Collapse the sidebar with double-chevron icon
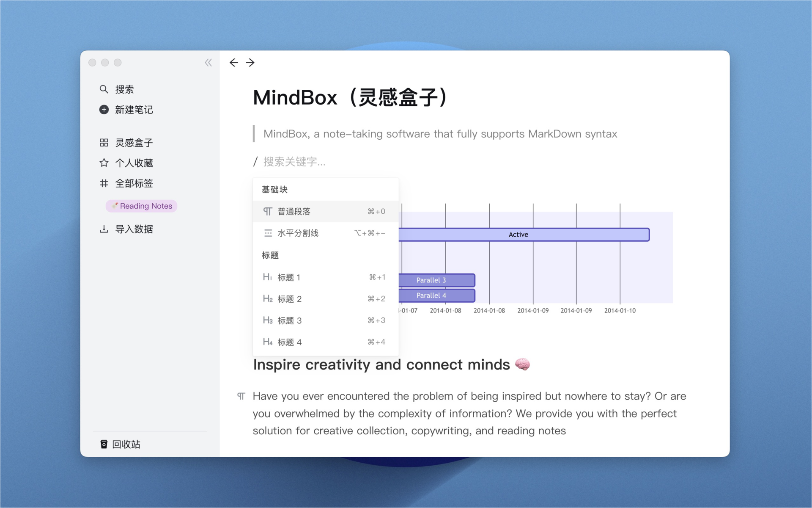Image resolution: width=812 pixels, height=508 pixels. pos(208,63)
